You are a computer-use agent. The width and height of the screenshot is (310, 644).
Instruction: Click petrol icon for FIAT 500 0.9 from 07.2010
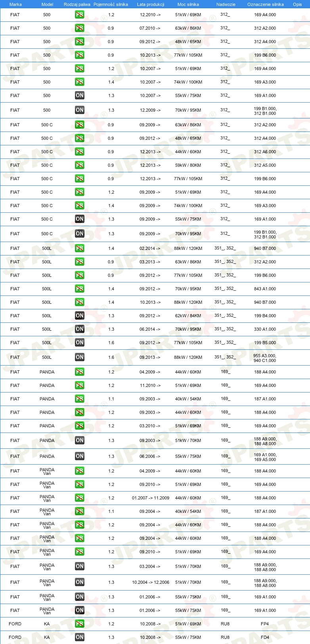click(x=80, y=28)
